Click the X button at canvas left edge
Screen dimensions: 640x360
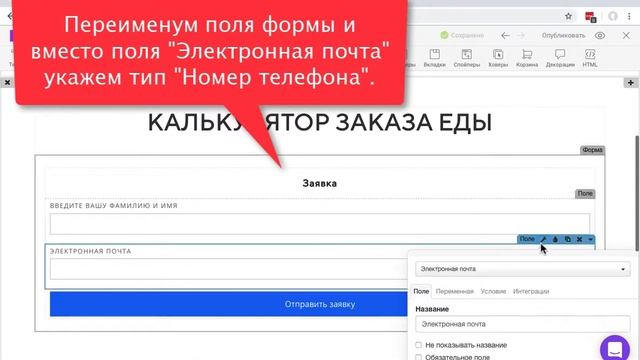[x=7, y=82]
